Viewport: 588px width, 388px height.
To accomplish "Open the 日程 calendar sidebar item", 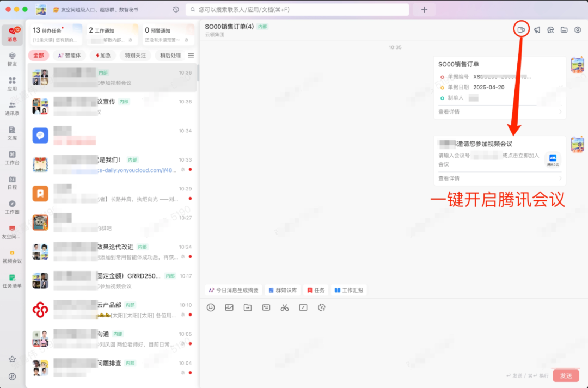I will [12, 183].
